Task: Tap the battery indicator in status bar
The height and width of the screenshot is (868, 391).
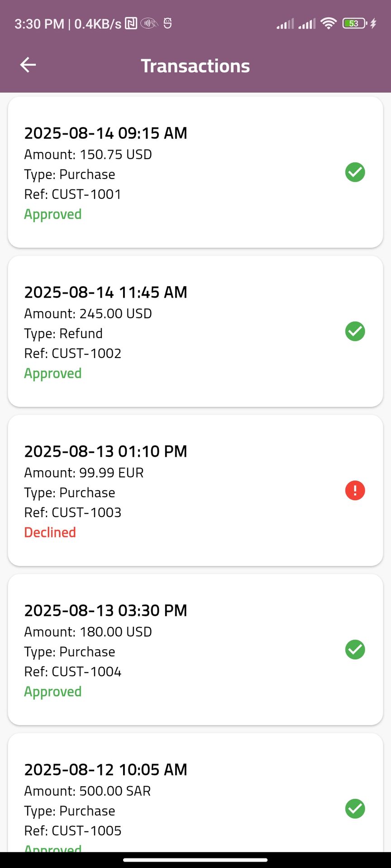Action: tap(354, 24)
